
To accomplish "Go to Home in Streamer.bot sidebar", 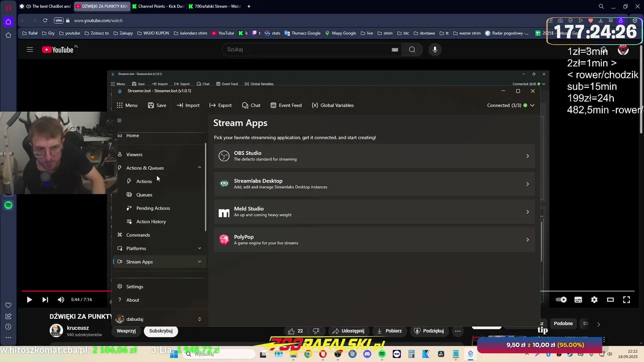I will pos(132,135).
